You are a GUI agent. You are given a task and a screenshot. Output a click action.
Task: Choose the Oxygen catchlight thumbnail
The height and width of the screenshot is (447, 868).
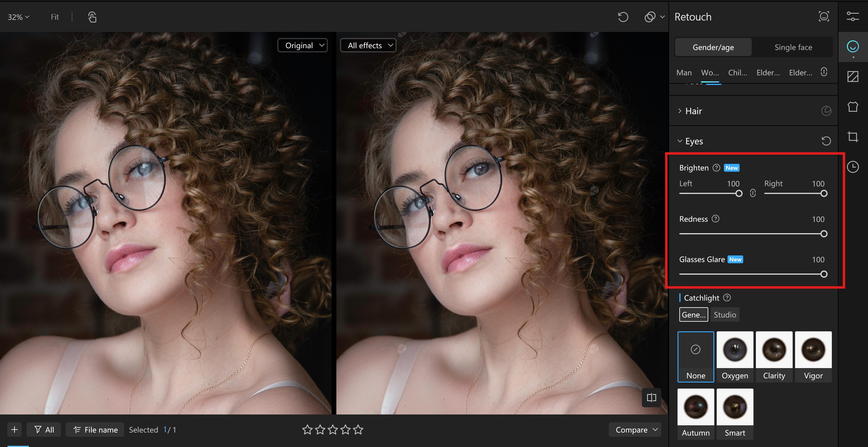click(734, 356)
